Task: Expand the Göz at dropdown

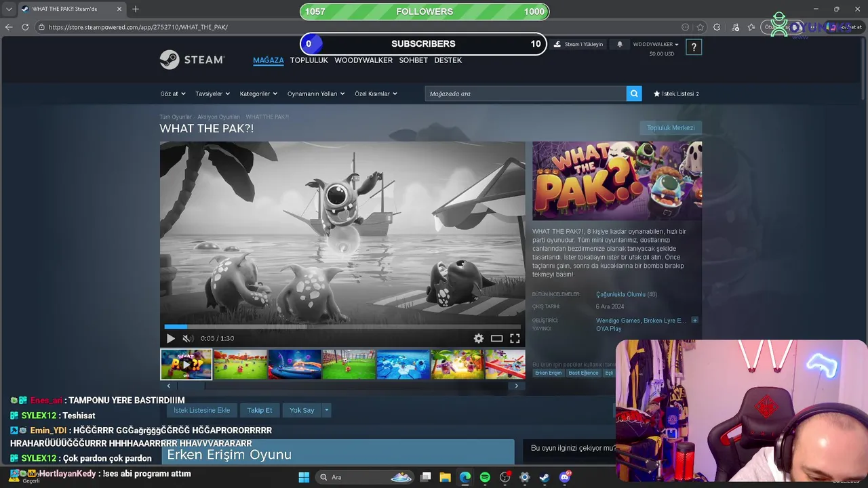Action: click(x=173, y=94)
